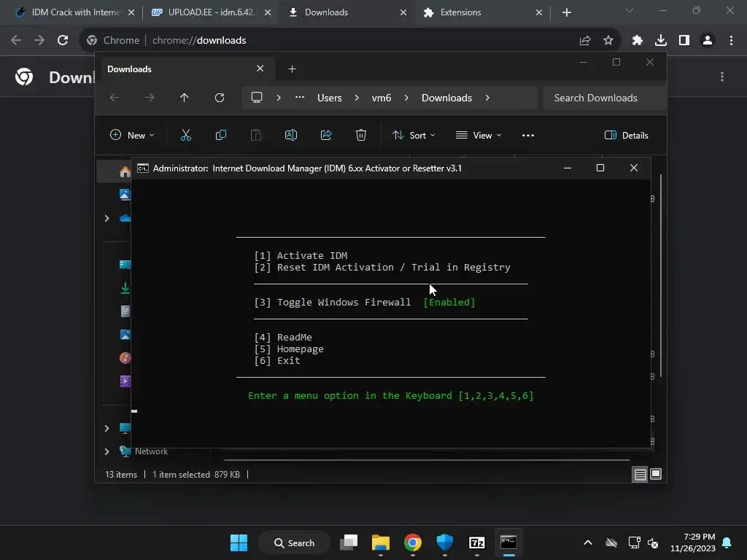Switch to details list view in status bar
This screenshot has height=560, width=747.
(640, 474)
